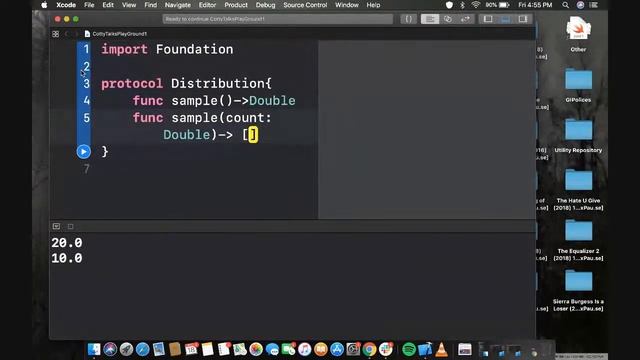Open Launchpad rocket in the Dock
Viewport: 640px width, 360px height.
click(126, 349)
